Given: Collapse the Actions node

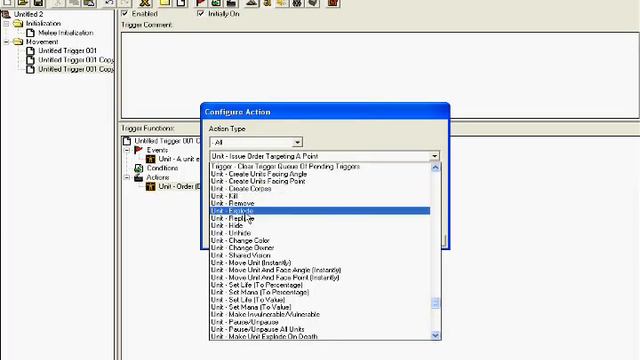Looking at the screenshot, I should click(127, 178).
